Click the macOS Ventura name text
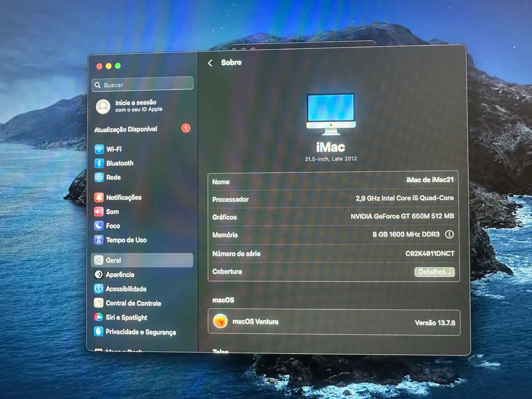532x399 pixels. pos(256,322)
